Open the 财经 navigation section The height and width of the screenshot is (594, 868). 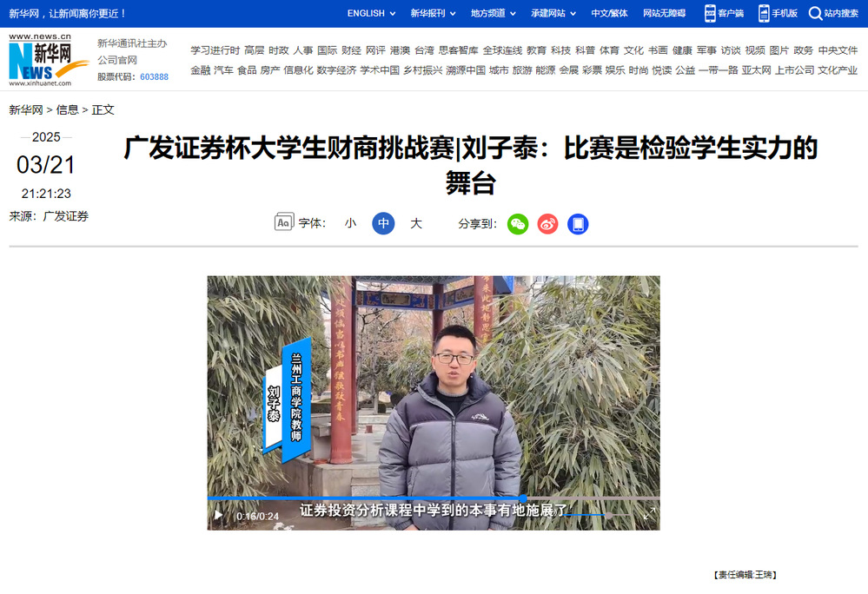351,50
